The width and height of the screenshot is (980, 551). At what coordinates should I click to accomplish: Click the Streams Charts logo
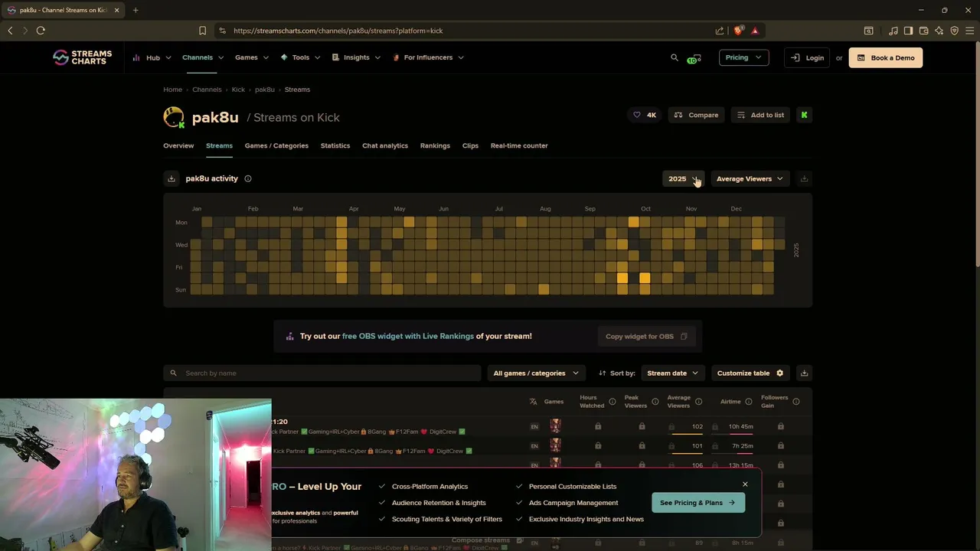tap(82, 57)
